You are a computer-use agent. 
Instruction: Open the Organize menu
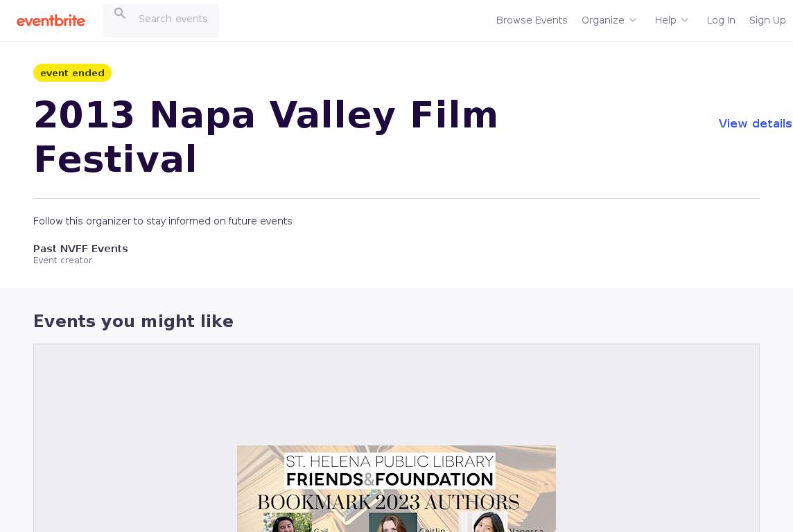(602, 20)
